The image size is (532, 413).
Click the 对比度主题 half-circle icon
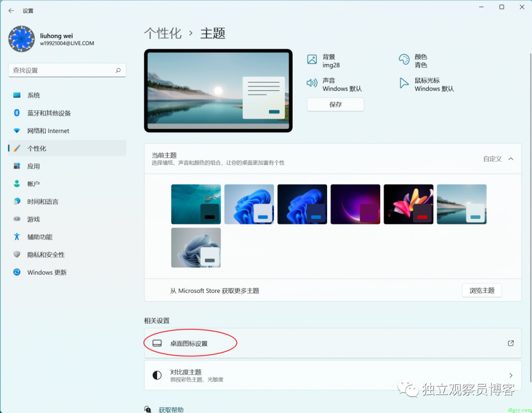coord(157,375)
